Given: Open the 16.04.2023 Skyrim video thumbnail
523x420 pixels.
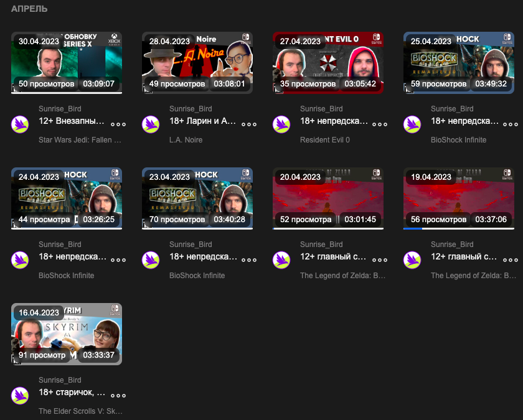Looking at the screenshot, I should 67,334.
